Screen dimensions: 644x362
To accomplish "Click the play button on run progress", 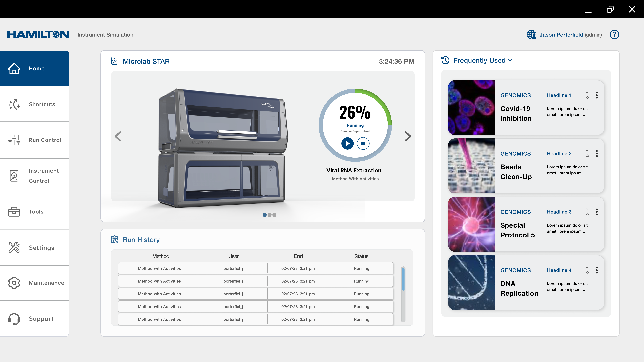I will (x=348, y=143).
